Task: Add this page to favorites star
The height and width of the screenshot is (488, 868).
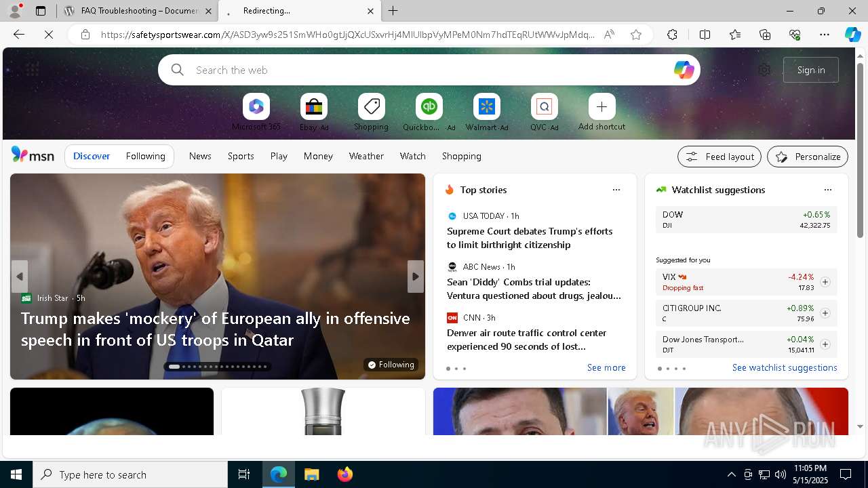Action: [x=636, y=35]
